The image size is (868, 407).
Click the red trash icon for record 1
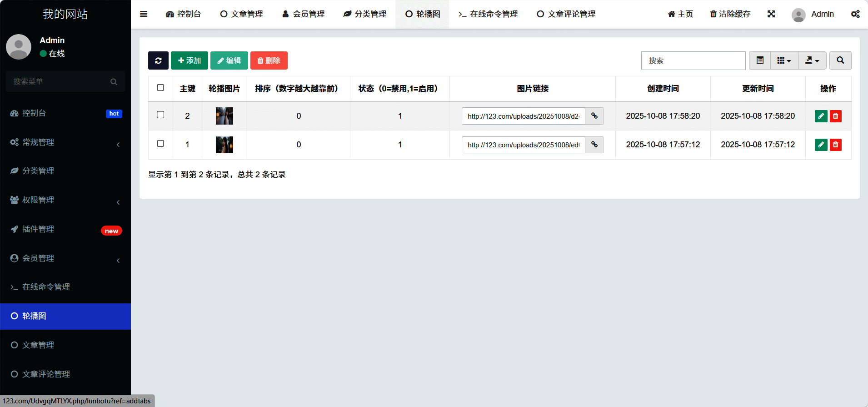(x=835, y=145)
